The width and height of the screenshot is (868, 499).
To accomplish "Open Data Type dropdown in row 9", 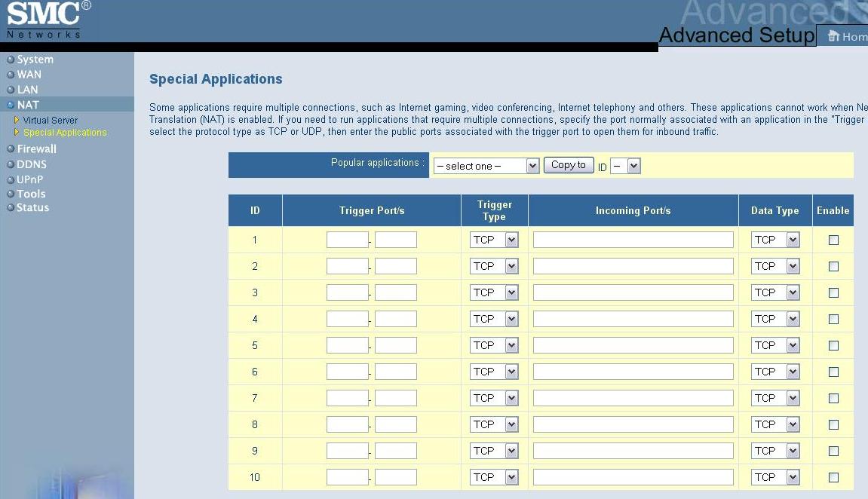I will (775, 451).
